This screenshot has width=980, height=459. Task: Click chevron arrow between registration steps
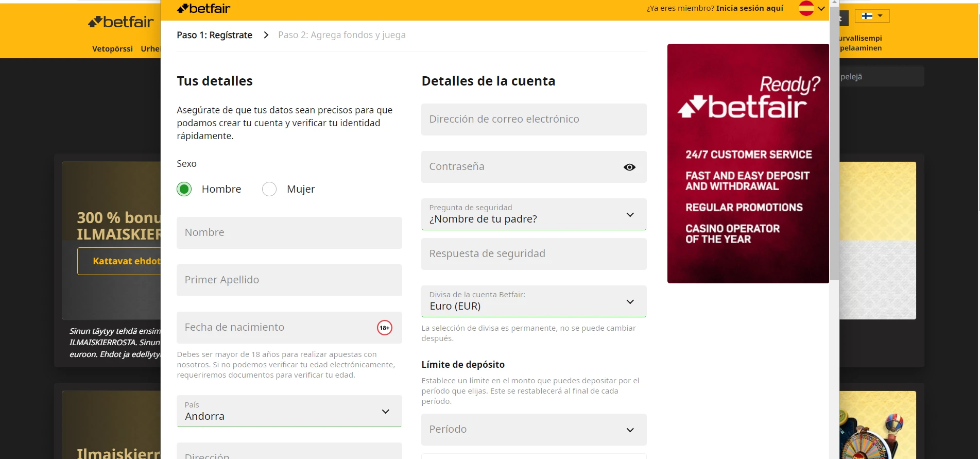tap(266, 35)
